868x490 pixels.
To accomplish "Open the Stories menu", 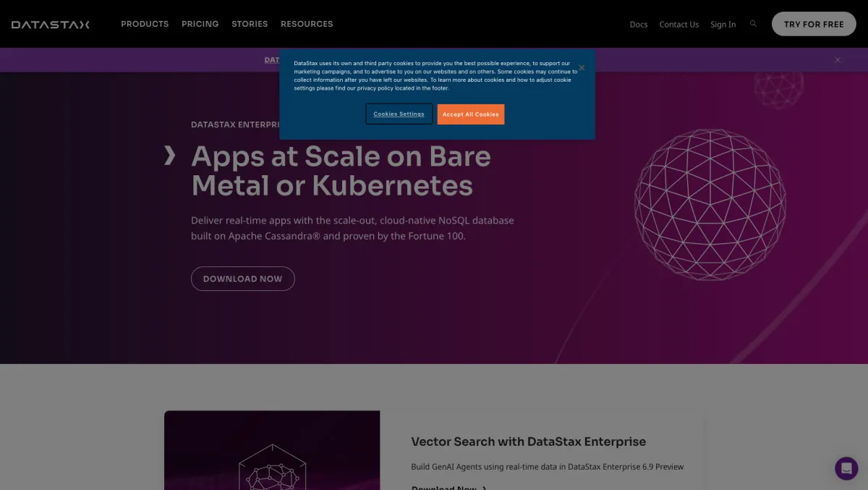I will coord(250,24).
